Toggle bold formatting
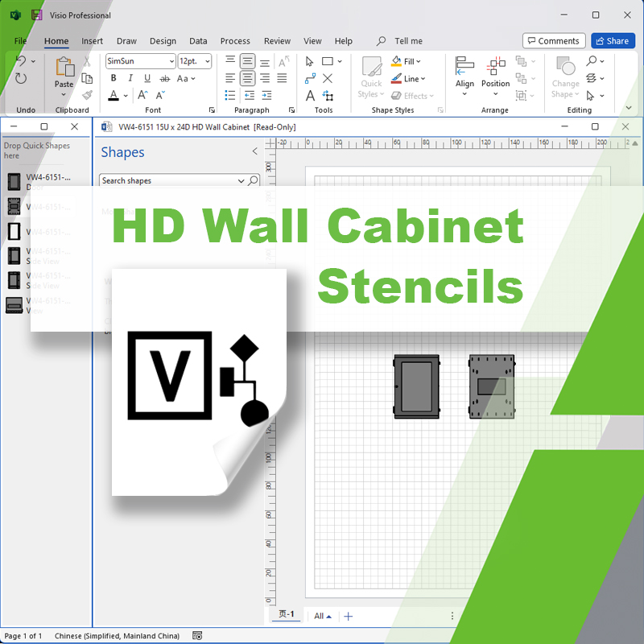 [x=114, y=78]
